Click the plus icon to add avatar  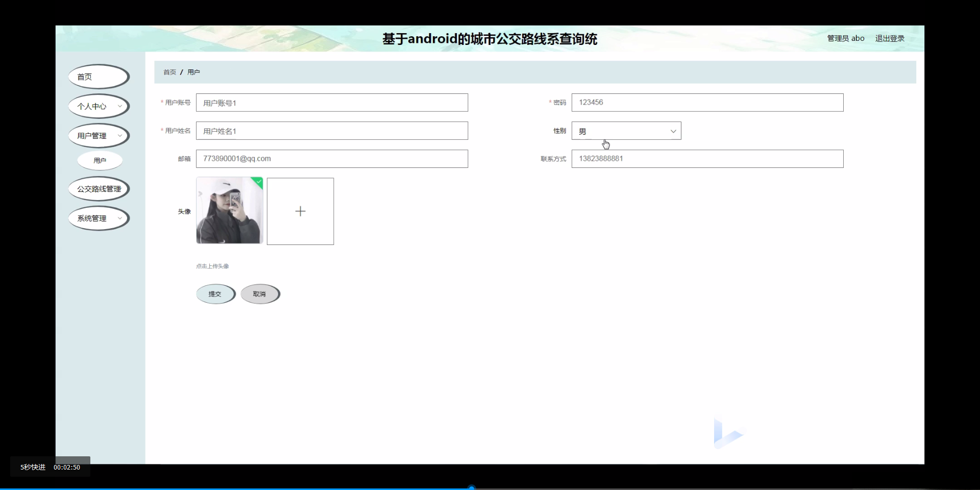pos(300,211)
